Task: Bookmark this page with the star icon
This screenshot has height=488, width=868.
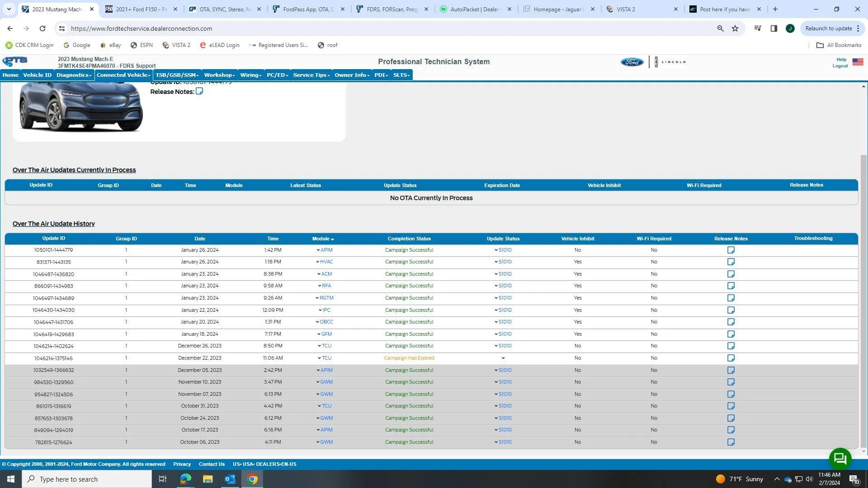Action: [735, 28]
